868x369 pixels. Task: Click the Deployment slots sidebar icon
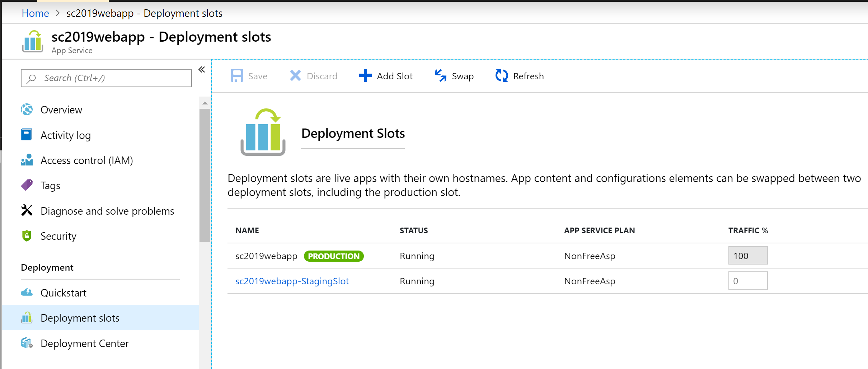(x=27, y=318)
